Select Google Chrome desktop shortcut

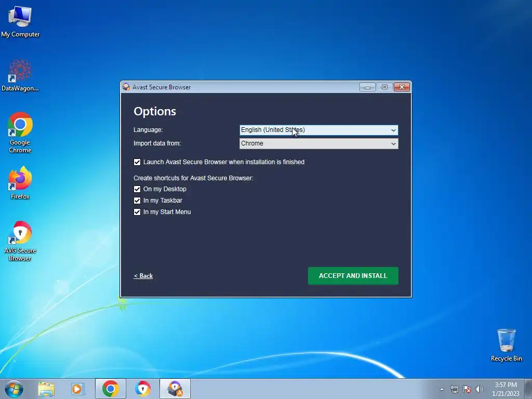pos(20,132)
